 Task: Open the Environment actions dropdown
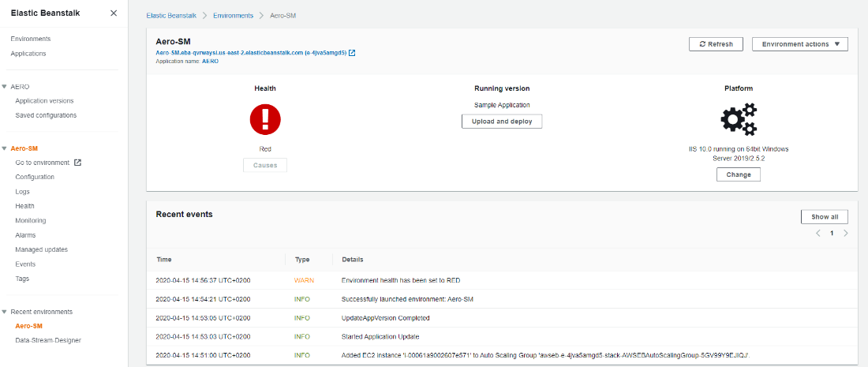(800, 44)
